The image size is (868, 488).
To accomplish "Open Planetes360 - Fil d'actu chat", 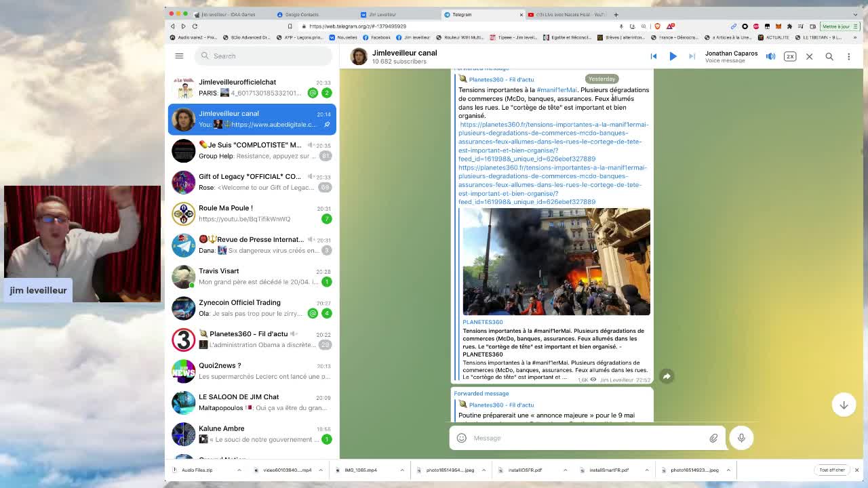I will pos(252,340).
